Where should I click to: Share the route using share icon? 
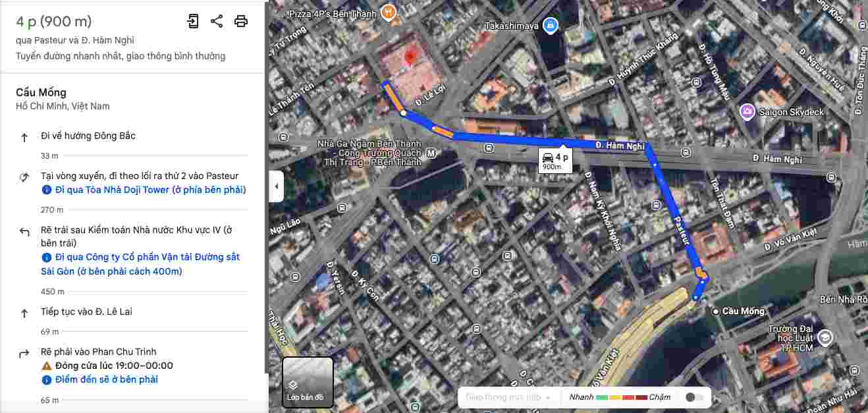coord(217,21)
